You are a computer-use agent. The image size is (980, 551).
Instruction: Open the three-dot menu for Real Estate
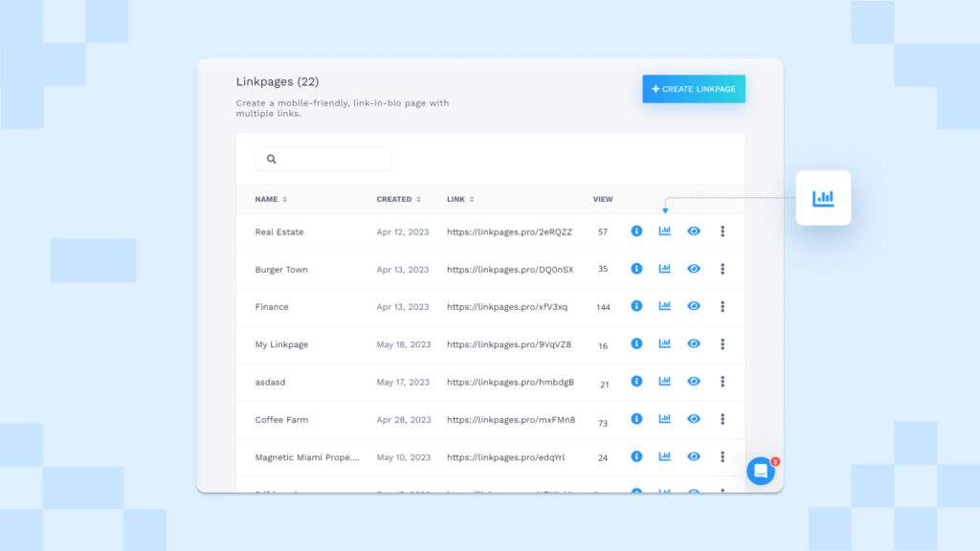[723, 231]
